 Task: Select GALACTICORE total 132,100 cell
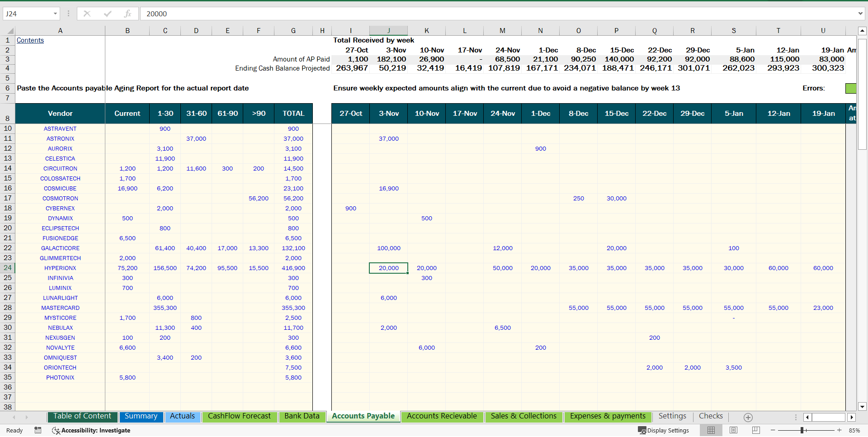pos(293,248)
